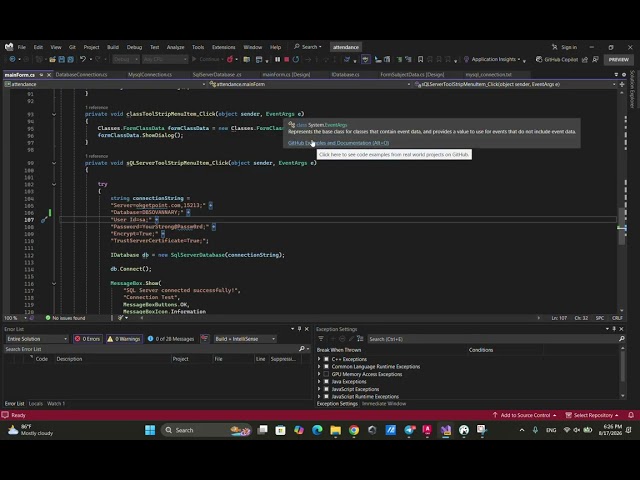Click the screwdriver quick action icon on line 107
The image size is (640, 480).
(44, 220)
